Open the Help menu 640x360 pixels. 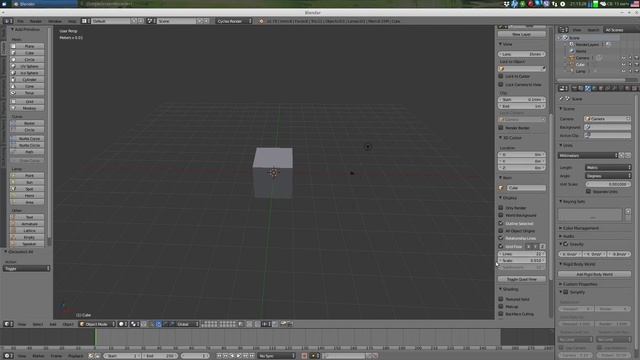click(72, 21)
